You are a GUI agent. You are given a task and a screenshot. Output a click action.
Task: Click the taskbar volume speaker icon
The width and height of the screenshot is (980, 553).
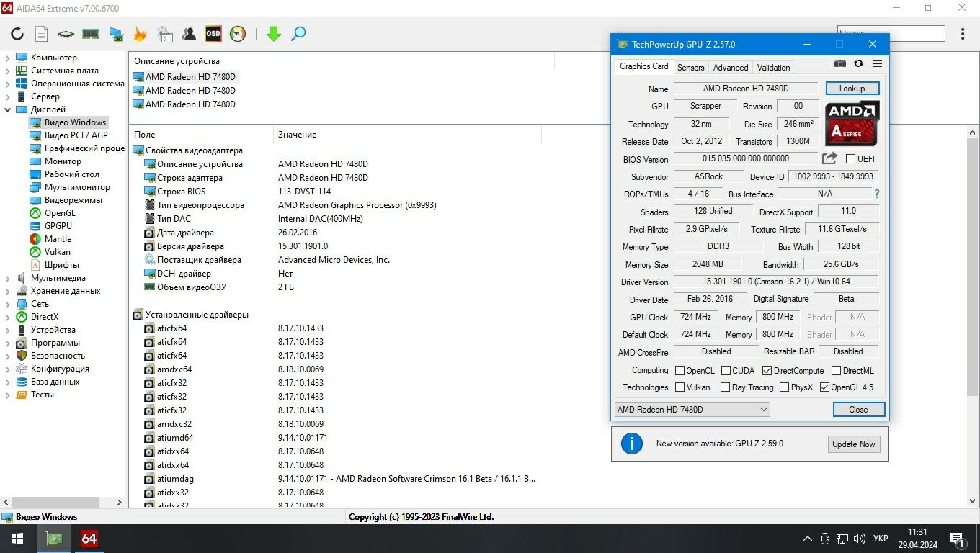pyautogui.click(x=860, y=539)
